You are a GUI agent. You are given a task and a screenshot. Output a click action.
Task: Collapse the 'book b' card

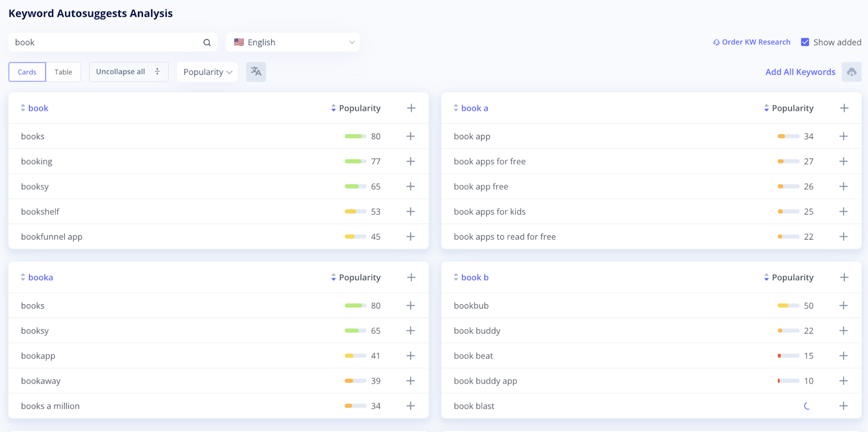tap(456, 278)
